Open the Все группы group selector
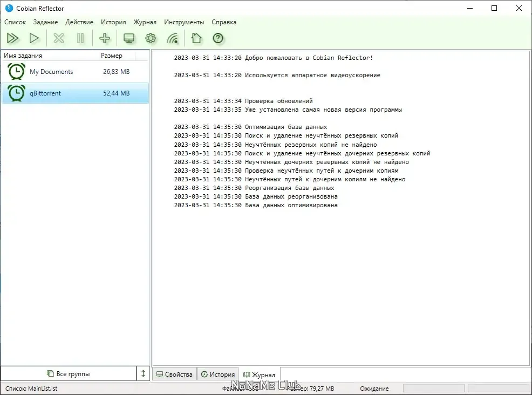Viewport: 532px width, 395px height. tap(69, 373)
